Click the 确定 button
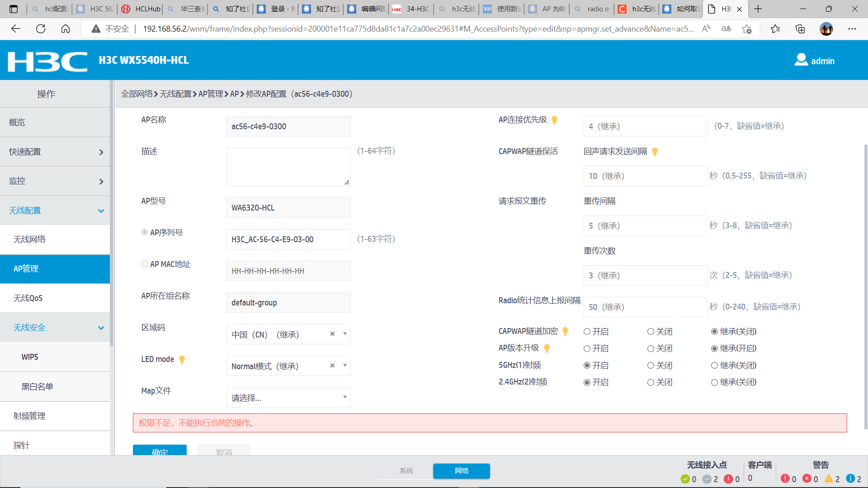Screen dimensions: 868x488 [160, 450]
